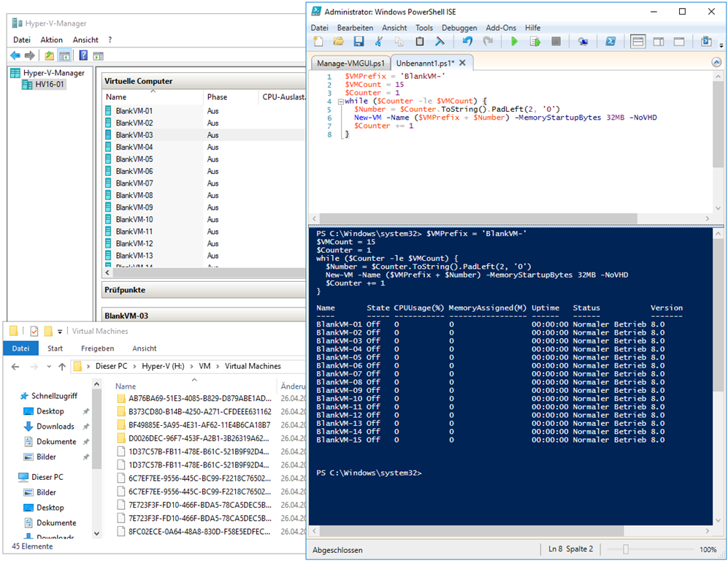Image resolution: width=728 pixels, height=561 pixels.
Task: Click Virtual Machines in the Explorer address bar
Action: click(x=253, y=367)
